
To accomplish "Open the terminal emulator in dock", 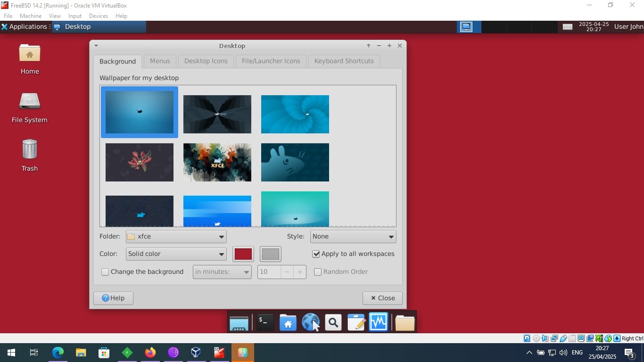I will [265, 323].
